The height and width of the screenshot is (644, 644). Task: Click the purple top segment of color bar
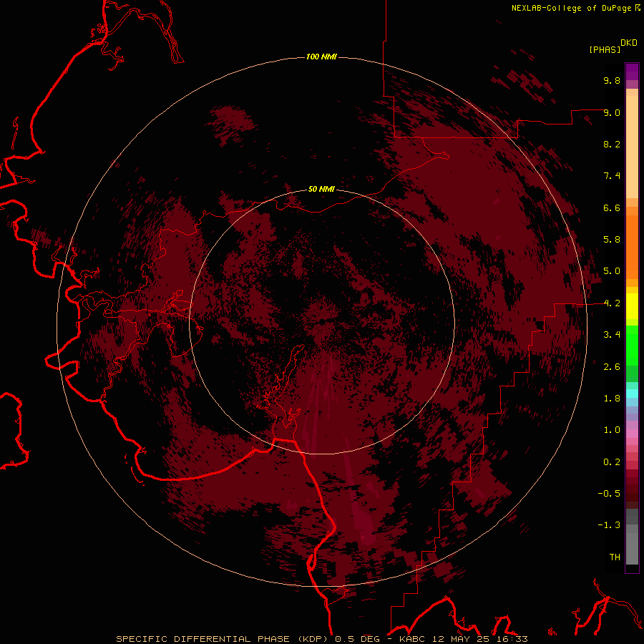tap(632, 72)
